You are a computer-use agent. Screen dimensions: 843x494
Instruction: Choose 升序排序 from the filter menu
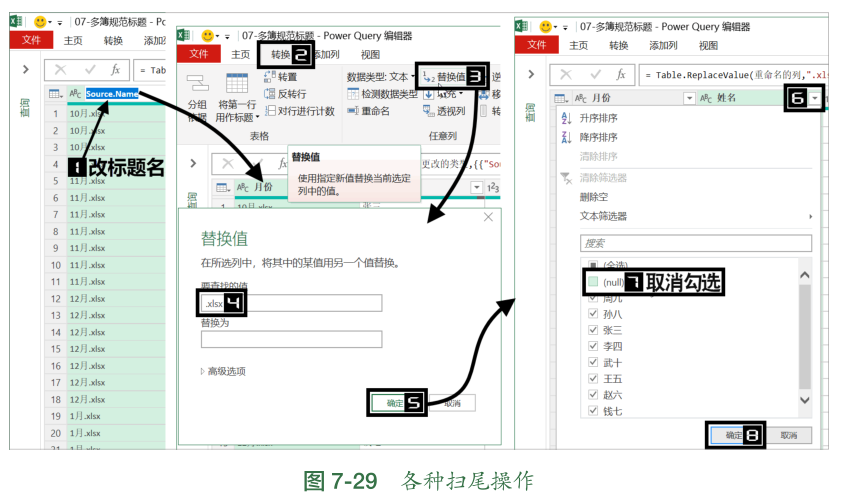598,118
